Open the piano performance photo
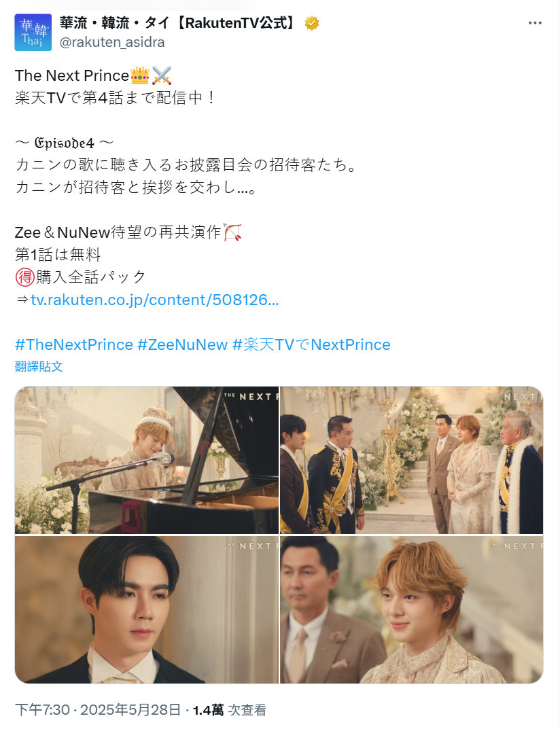This screenshot has width=560, height=729. click(x=147, y=460)
